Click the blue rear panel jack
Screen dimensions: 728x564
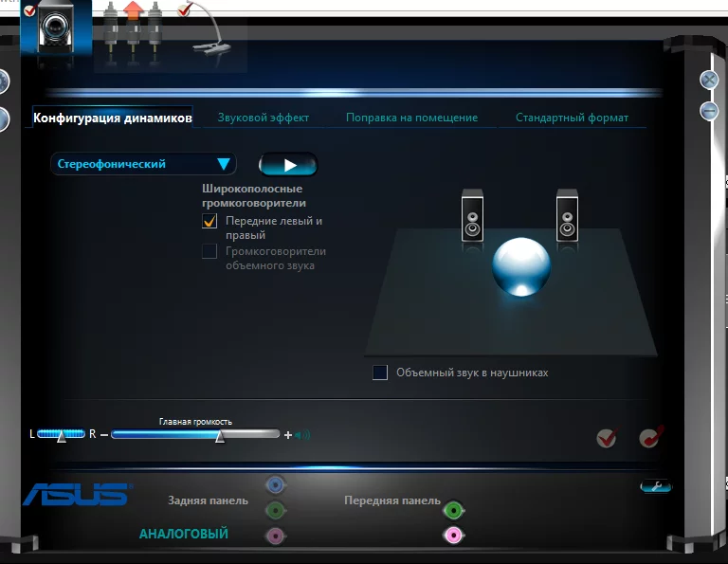point(275,485)
